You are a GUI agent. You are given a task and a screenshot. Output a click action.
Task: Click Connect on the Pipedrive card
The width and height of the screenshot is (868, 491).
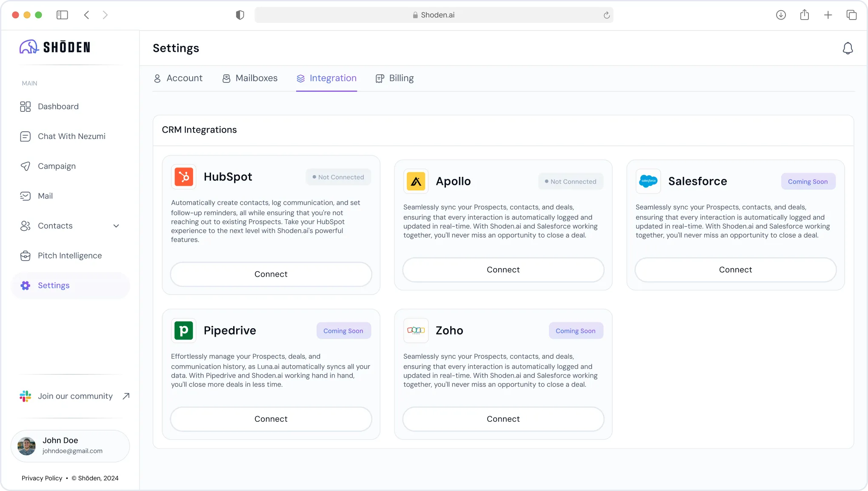click(271, 419)
